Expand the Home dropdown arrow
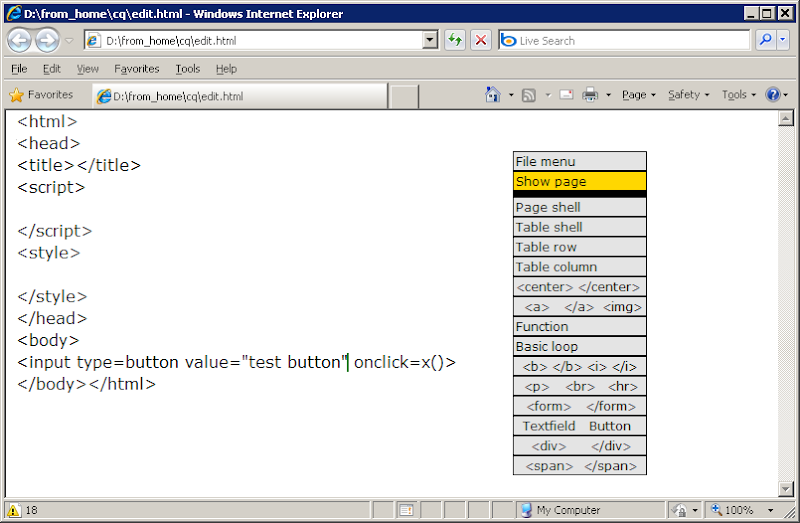This screenshot has width=800, height=523. (x=511, y=95)
